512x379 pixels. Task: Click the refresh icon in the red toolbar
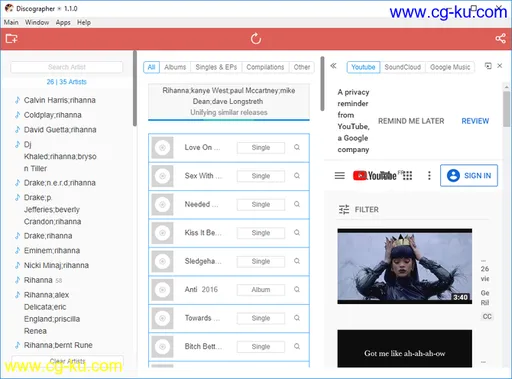pyautogui.click(x=256, y=39)
